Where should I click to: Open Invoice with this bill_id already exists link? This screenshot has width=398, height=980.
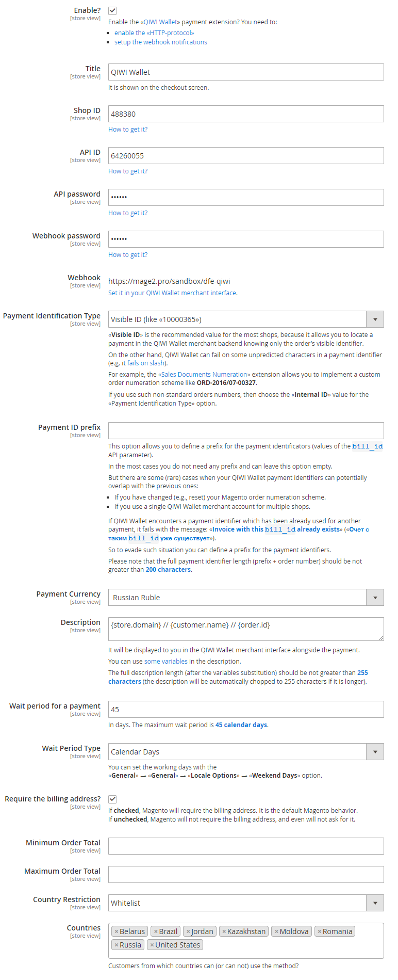point(276,529)
